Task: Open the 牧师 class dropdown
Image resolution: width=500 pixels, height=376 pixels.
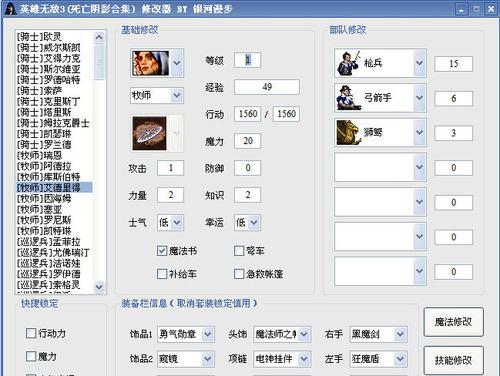Action: coord(177,95)
